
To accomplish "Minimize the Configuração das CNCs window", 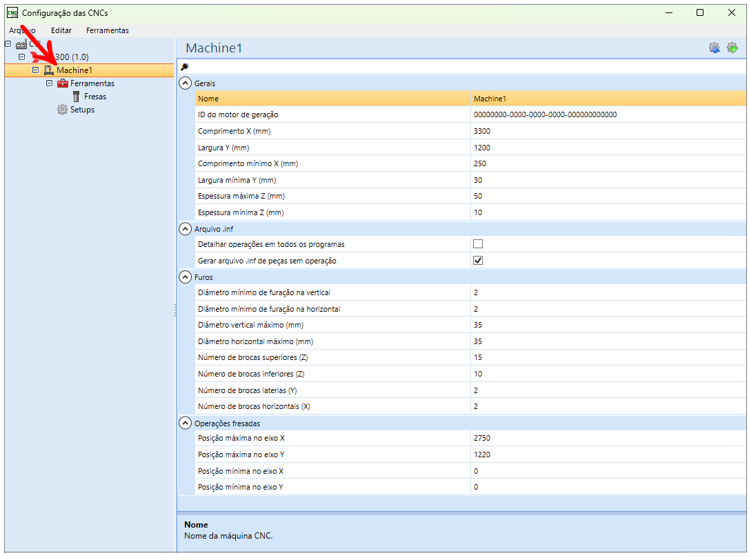I will (669, 13).
